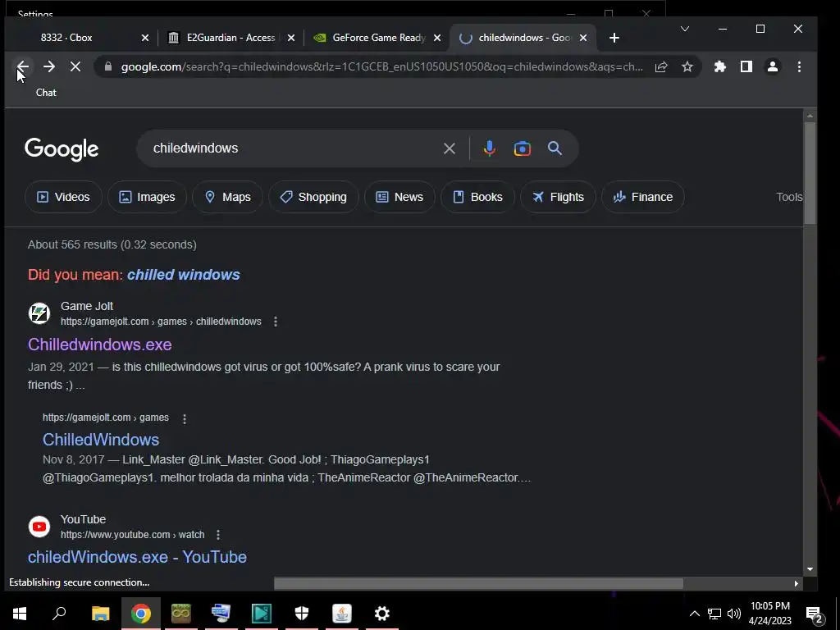Go forward with the forward arrow
This screenshot has height=630, width=840.
click(x=48, y=66)
